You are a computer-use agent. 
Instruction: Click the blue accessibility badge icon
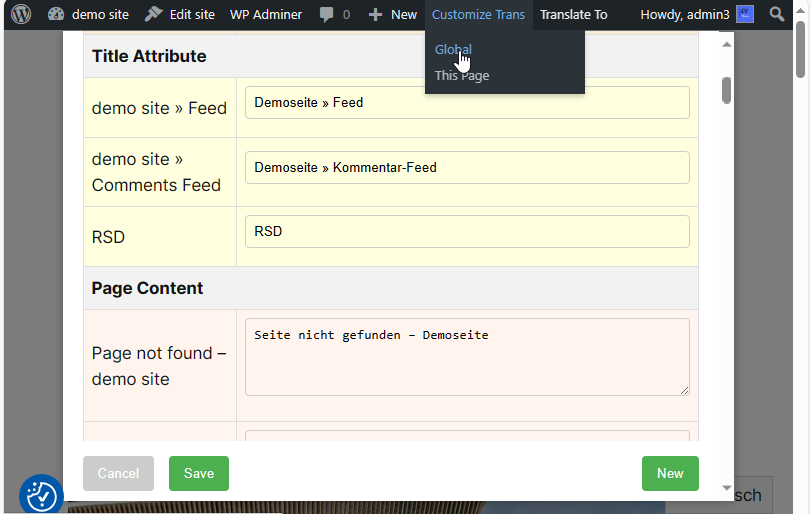click(x=41, y=495)
